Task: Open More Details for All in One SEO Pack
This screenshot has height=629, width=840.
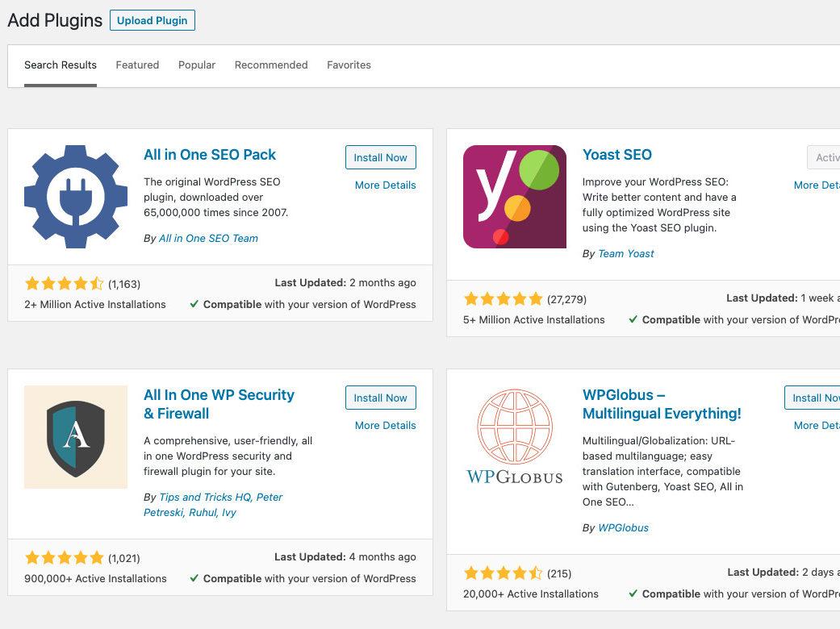Action: tap(385, 185)
